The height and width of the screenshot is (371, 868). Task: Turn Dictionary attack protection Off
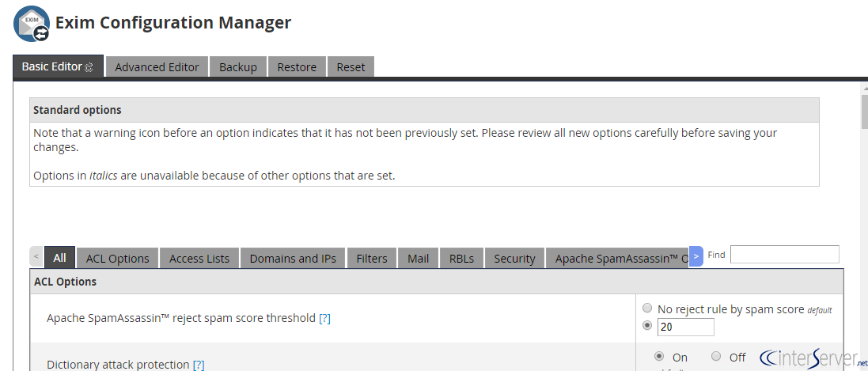click(716, 356)
